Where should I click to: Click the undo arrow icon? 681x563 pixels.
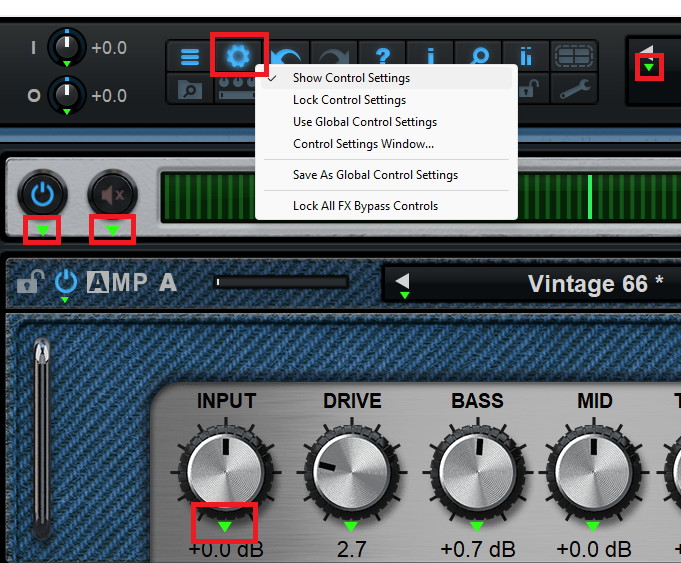click(x=286, y=57)
